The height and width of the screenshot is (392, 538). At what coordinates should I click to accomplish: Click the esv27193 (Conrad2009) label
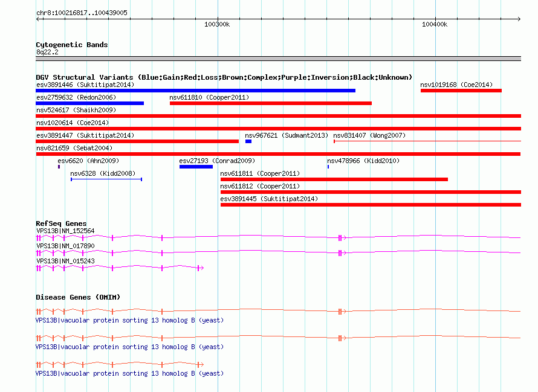pos(217,161)
